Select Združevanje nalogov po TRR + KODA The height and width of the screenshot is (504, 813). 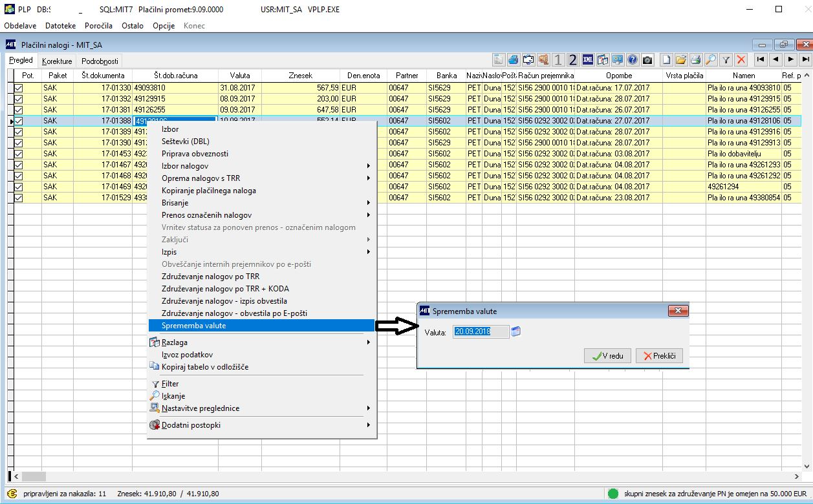pyautogui.click(x=261, y=289)
